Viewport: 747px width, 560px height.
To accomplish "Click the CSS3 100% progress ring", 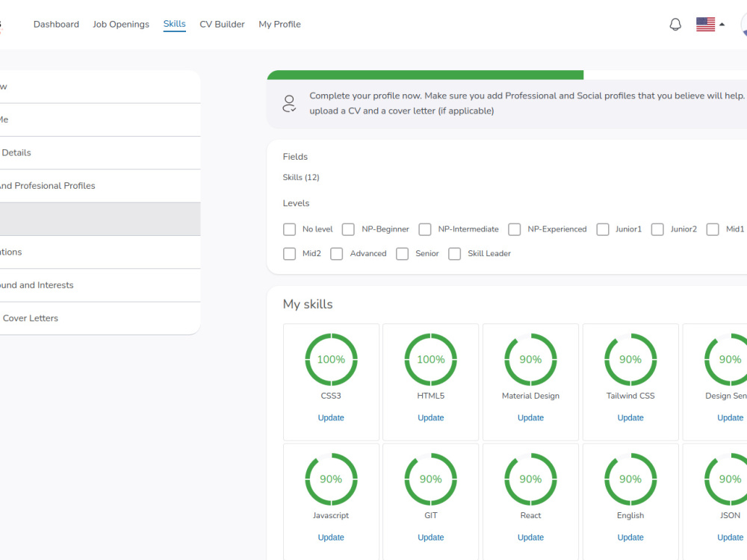I will click(x=331, y=359).
